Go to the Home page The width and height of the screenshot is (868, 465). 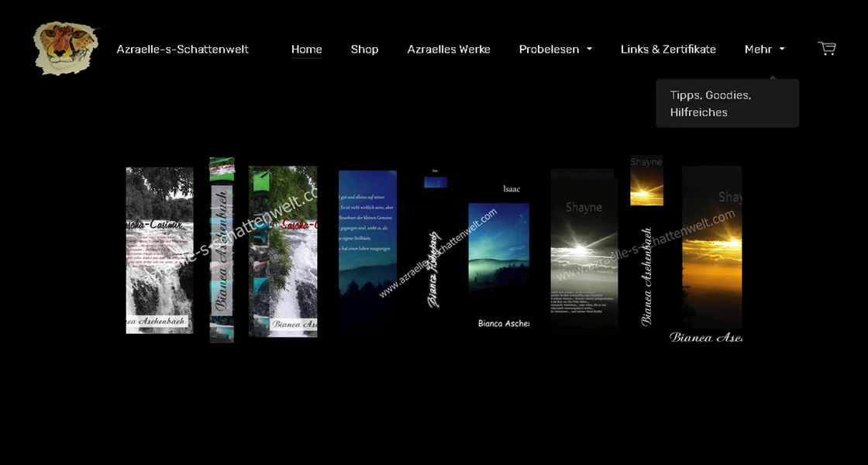(306, 49)
